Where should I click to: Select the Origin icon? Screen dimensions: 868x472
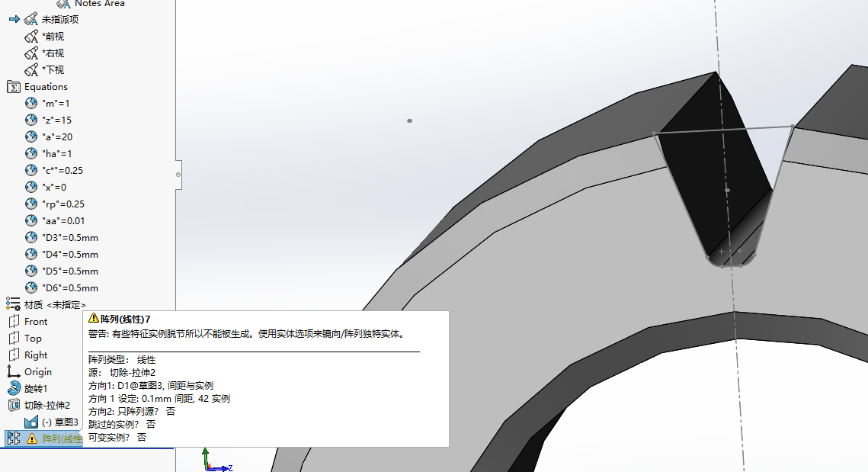pyautogui.click(x=13, y=371)
